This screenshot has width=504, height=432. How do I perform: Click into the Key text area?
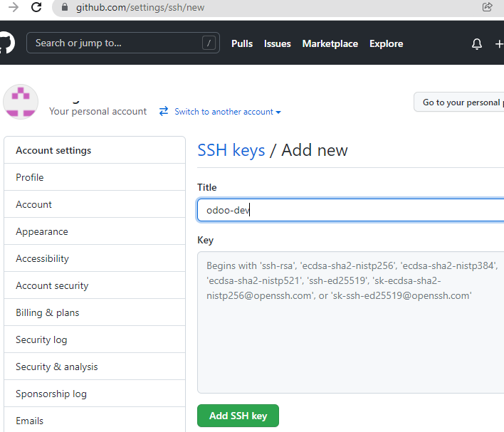[351, 322]
